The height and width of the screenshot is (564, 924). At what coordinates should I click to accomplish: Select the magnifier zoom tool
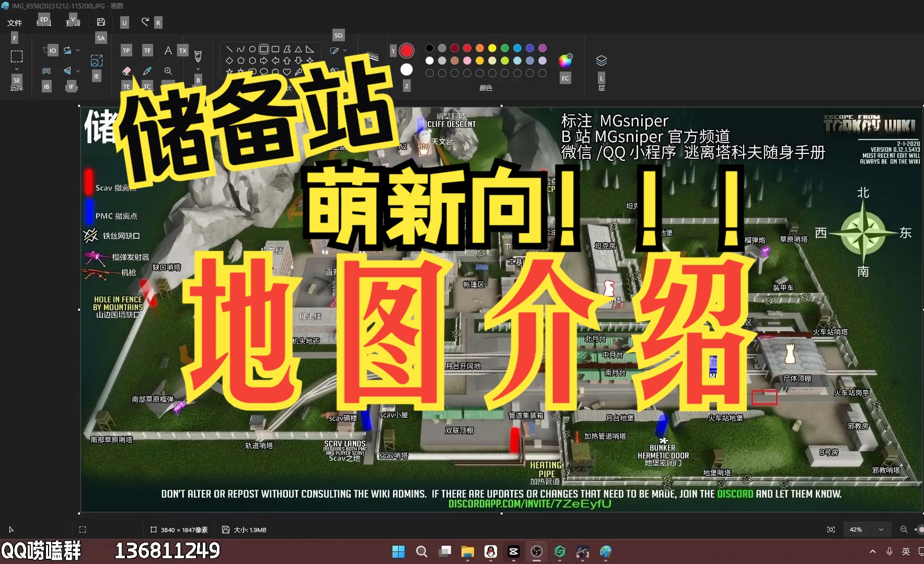click(x=168, y=71)
